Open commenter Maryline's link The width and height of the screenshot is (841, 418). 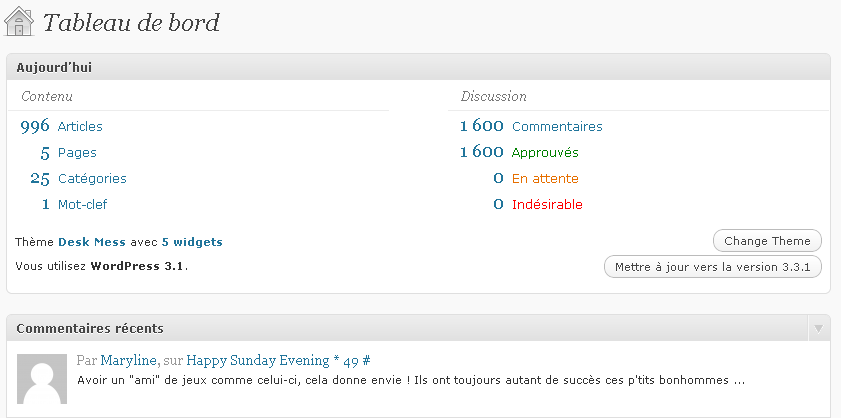coord(129,360)
